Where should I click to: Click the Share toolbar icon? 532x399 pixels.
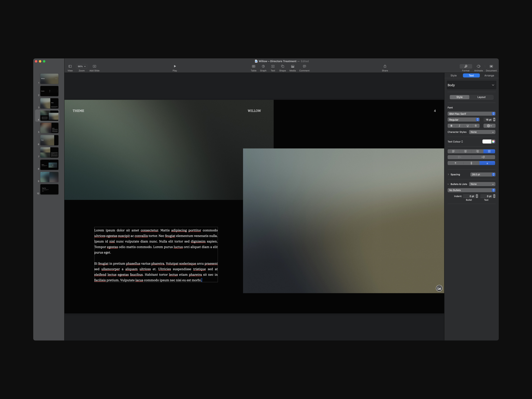click(385, 66)
